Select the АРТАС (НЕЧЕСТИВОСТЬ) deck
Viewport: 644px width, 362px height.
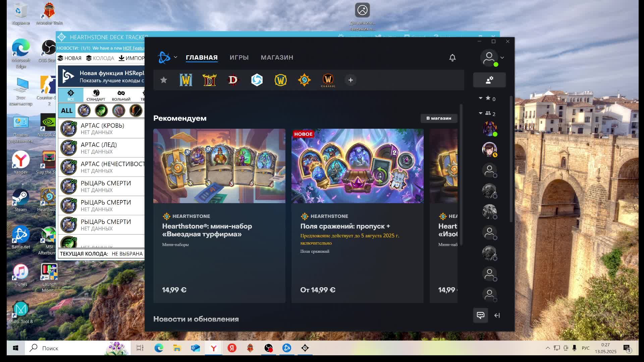click(101, 167)
